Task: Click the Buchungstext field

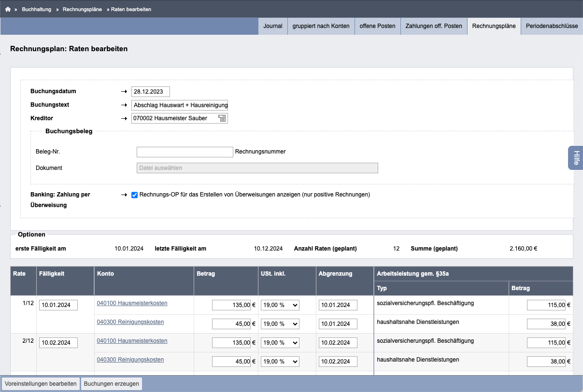Action: [x=180, y=105]
